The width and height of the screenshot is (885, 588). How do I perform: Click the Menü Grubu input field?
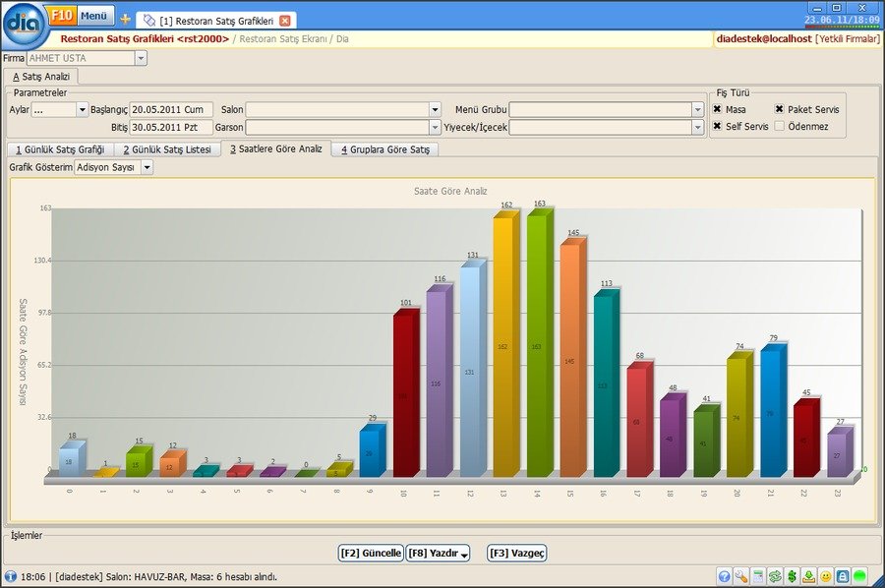pos(601,109)
